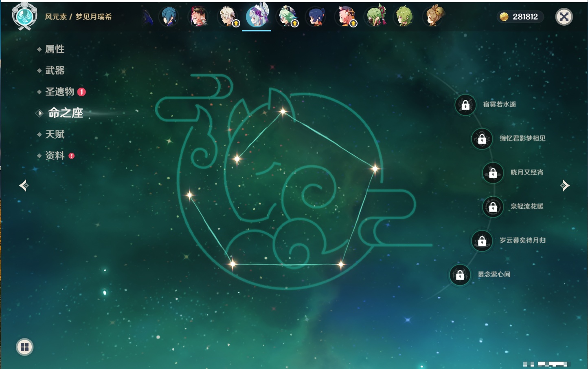Click the lock icon for 慕念萦心间
The width and height of the screenshot is (588, 369).
(x=460, y=275)
